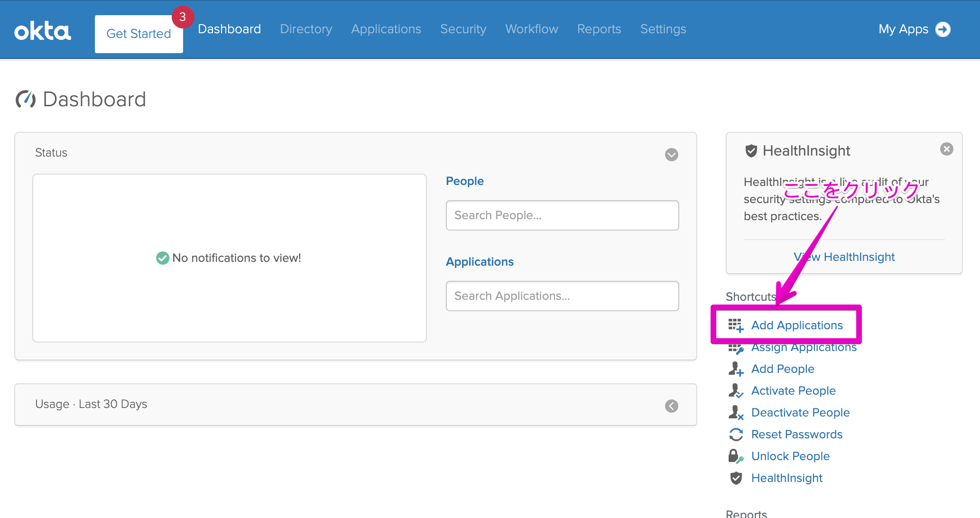Click the 'Usage · Last 30 Days' heading
The height and width of the screenshot is (518, 980).
tap(91, 404)
